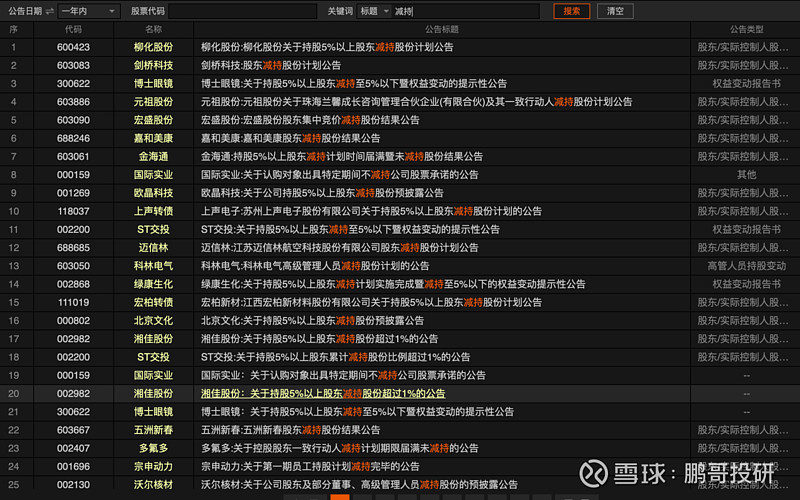
Task: Select stock name 宏盛股份
Action: point(154,120)
